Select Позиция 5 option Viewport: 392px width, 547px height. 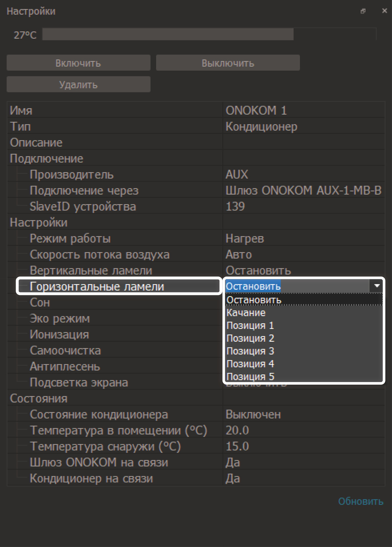(250, 376)
